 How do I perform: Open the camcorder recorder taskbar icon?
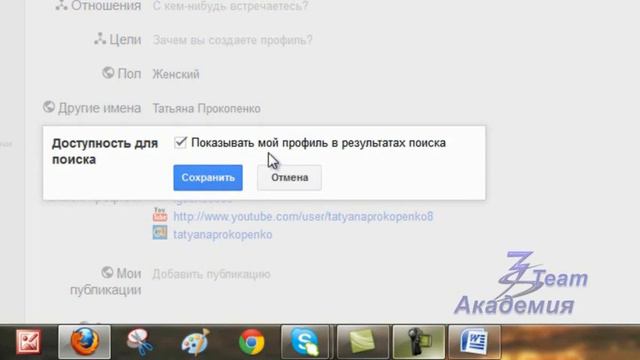[418, 342]
